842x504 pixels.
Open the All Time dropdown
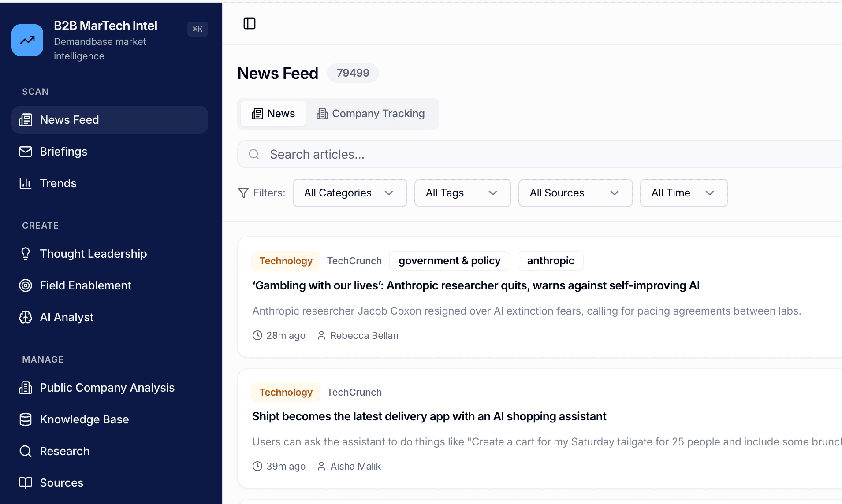(x=684, y=193)
